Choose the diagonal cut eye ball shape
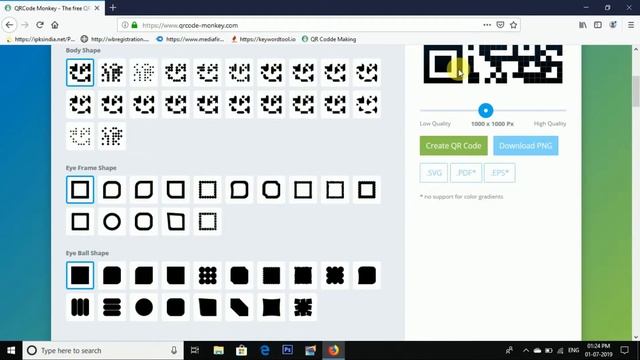Screen dimensions: 640x360 239,307
